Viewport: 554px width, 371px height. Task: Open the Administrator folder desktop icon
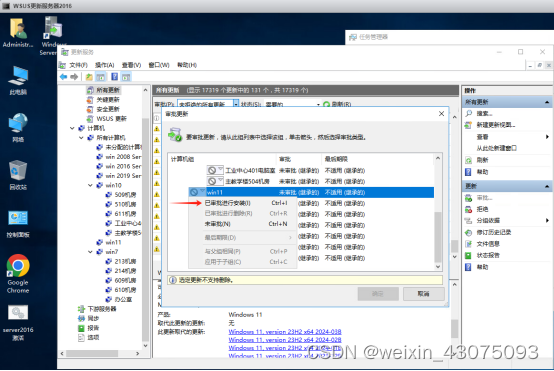18,33
